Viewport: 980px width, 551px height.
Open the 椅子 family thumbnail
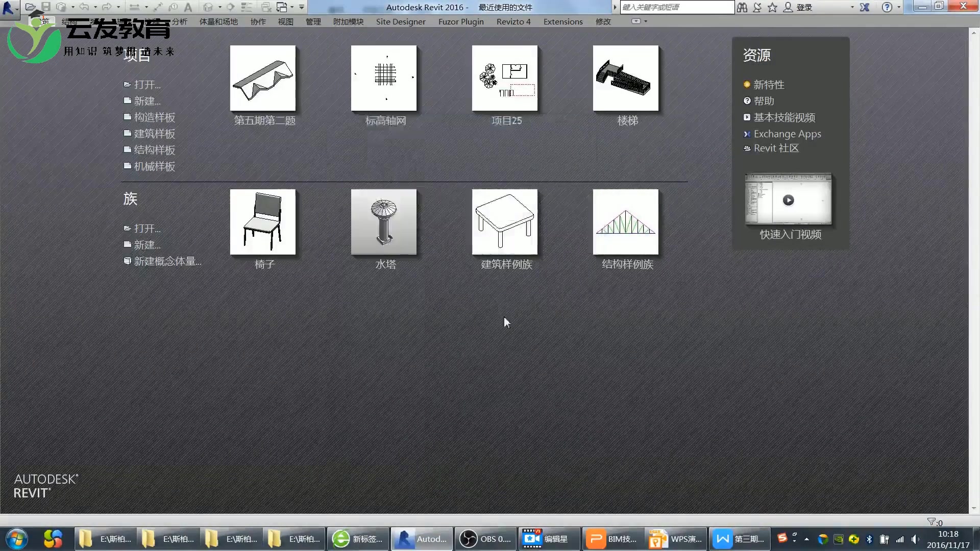(x=263, y=222)
